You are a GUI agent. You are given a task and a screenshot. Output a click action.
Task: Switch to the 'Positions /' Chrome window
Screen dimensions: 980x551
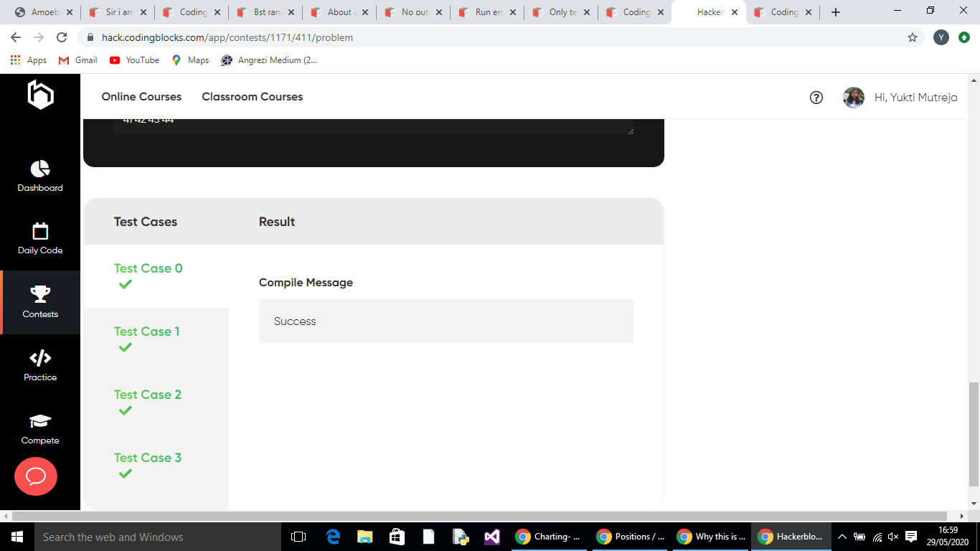(629, 537)
